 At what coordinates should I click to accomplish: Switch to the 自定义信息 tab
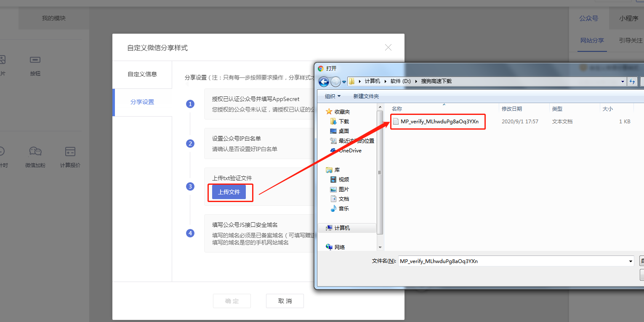[x=142, y=74]
